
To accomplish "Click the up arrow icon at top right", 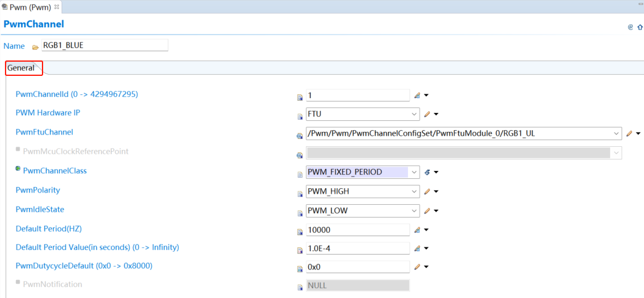I will coord(640,27).
